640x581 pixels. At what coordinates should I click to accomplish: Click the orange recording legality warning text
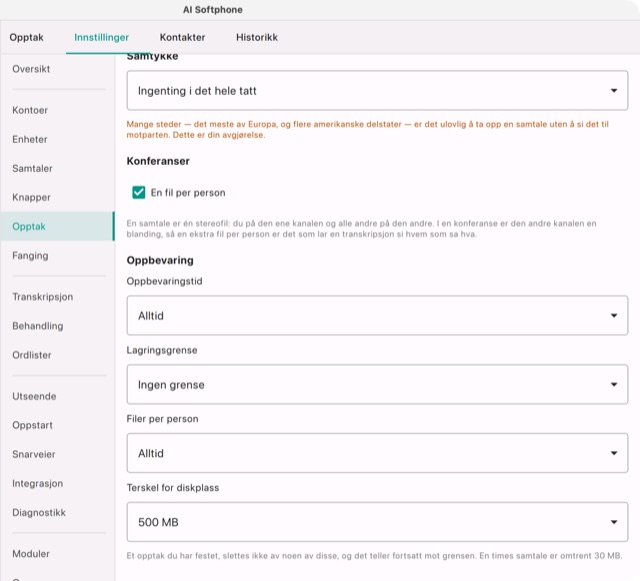tap(367, 129)
